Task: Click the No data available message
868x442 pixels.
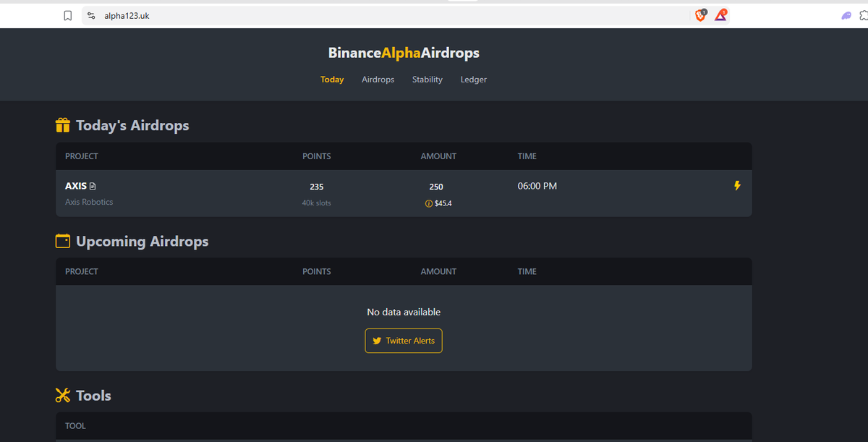Action: [x=404, y=313]
